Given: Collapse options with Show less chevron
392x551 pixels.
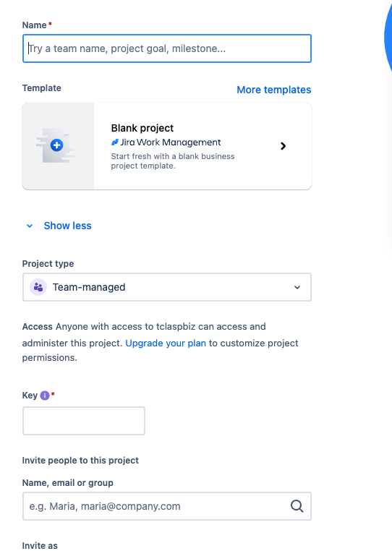Looking at the screenshot, I should pyautogui.click(x=30, y=226).
